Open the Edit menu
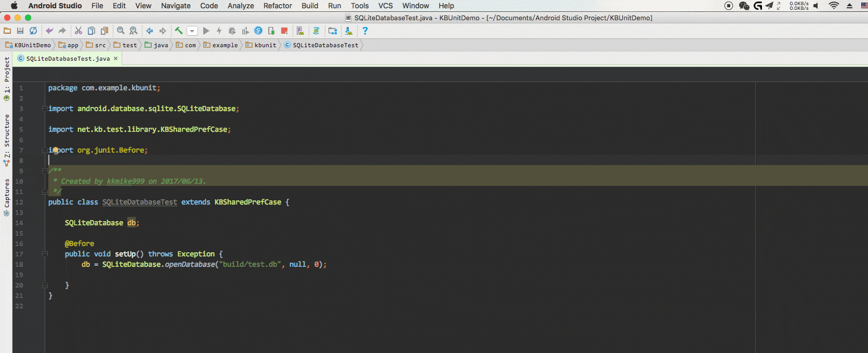This screenshot has width=868, height=353. tap(120, 6)
